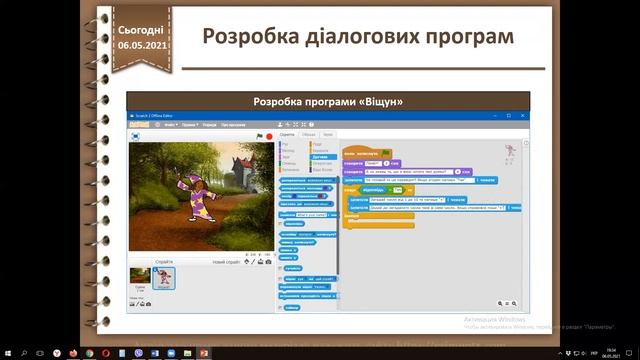The height and width of the screenshot is (360, 640).
Task: Select the Інші блоки category
Action: [x=322, y=170]
